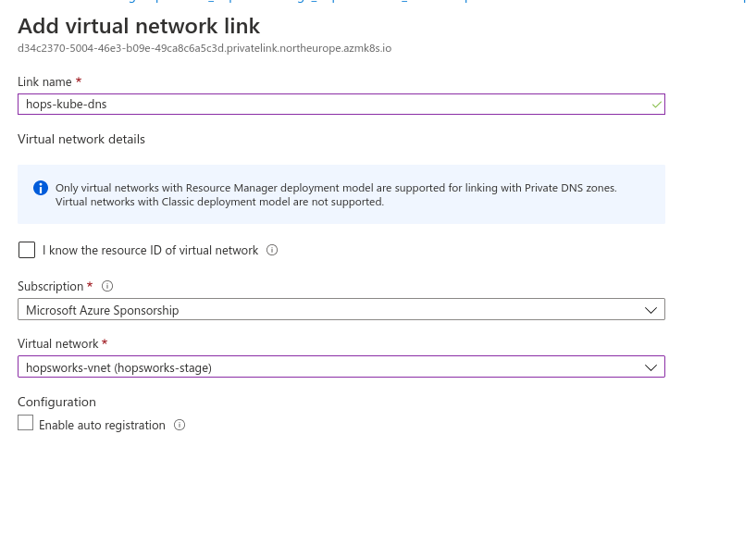Viewport: 756px width, 546px height.
Task: Click the 'Configuration' section heading
Action: coord(56,402)
